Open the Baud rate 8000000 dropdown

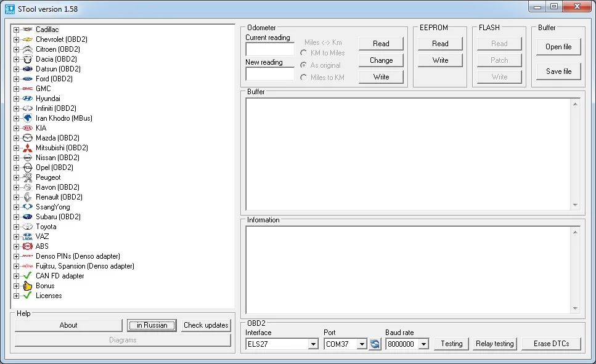pyautogui.click(x=423, y=344)
